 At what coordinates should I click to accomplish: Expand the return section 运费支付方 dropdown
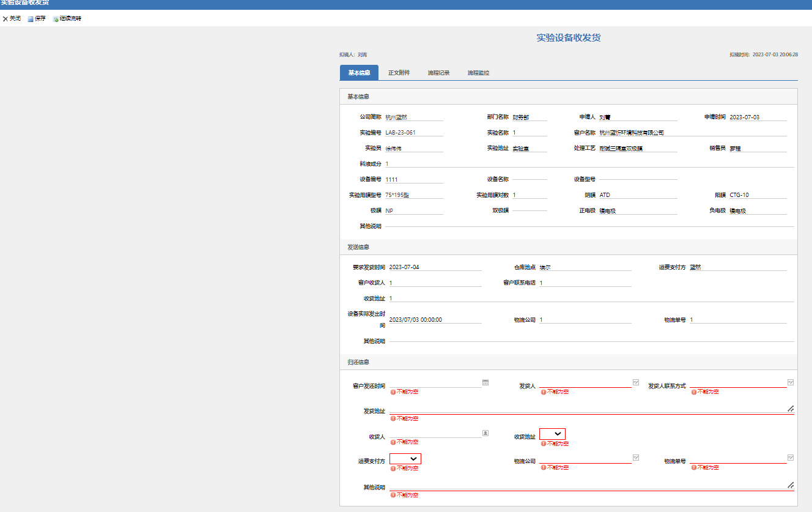click(405, 459)
